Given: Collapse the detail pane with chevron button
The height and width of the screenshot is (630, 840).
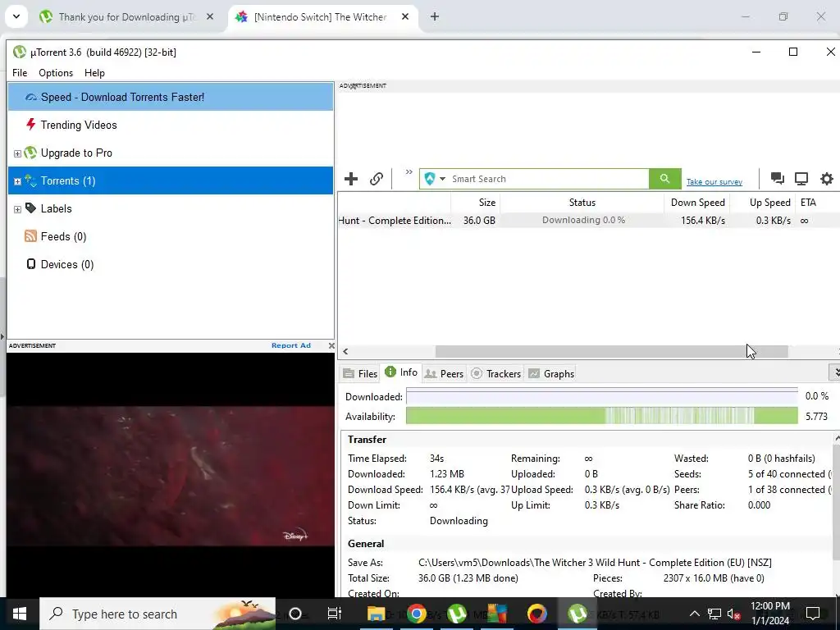Looking at the screenshot, I should (835, 372).
